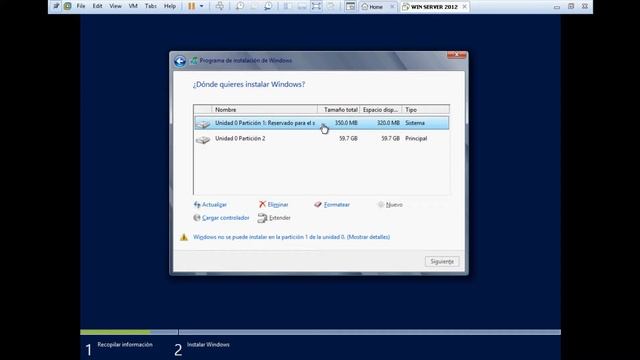Click Eliminar to delete partition

click(278, 204)
